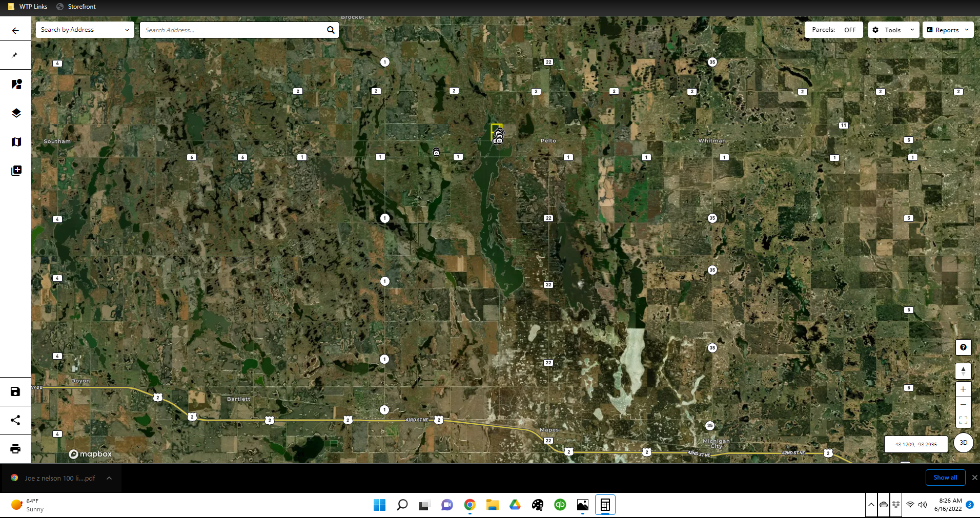The width and height of the screenshot is (980, 518).
Task: Click Show all downloads button
Action: point(945,478)
